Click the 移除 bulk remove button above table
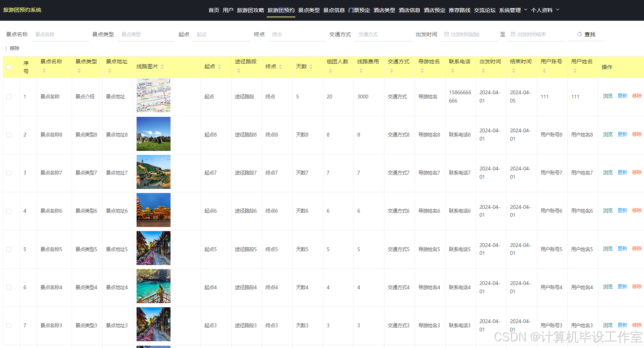The image size is (644, 348). tap(14, 48)
